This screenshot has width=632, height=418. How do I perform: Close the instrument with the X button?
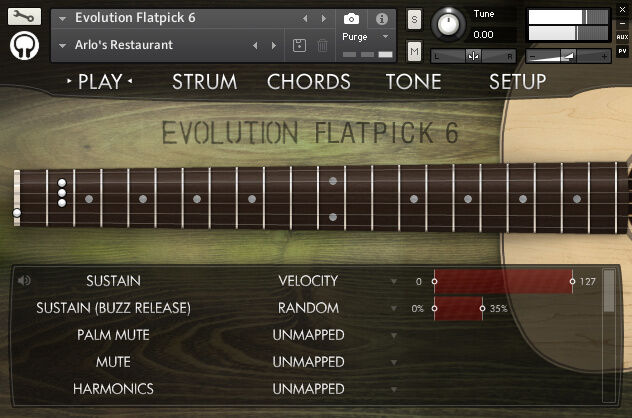622,10
